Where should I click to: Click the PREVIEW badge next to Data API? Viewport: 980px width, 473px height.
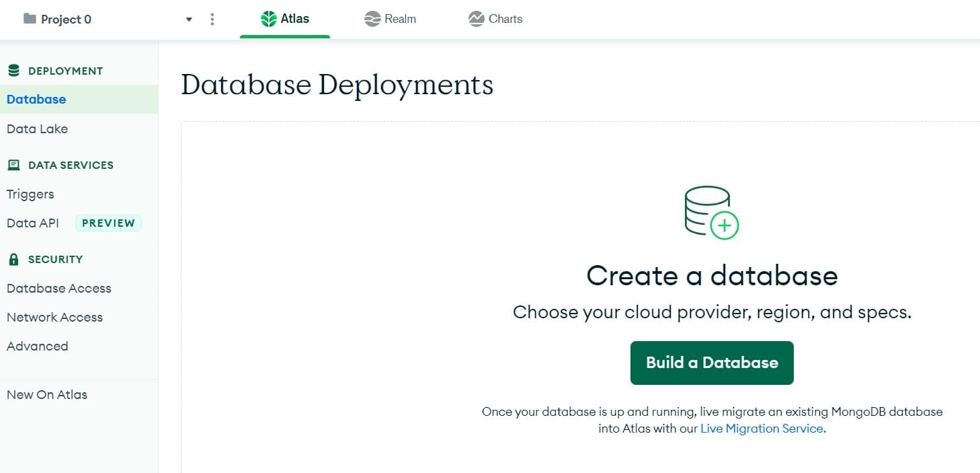pos(108,223)
